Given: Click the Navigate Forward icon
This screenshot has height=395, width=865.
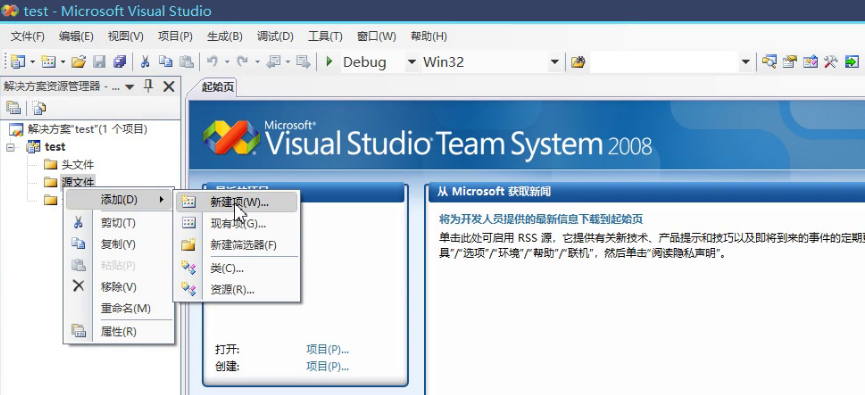Looking at the screenshot, I should tap(303, 62).
